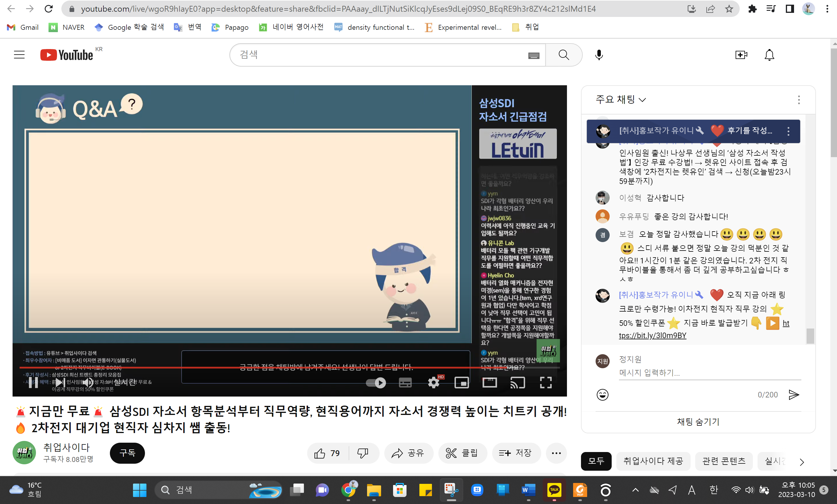Open the Google 학술 검색 bookmark

tap(129, 27)
